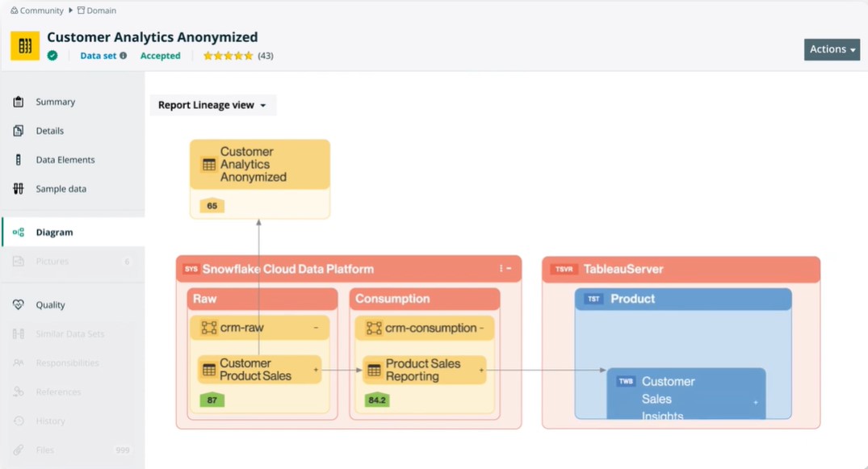This screenshot has height=469, width=868.
Task: Click the 65 quality score badge
Action: (x=212, y=205)
